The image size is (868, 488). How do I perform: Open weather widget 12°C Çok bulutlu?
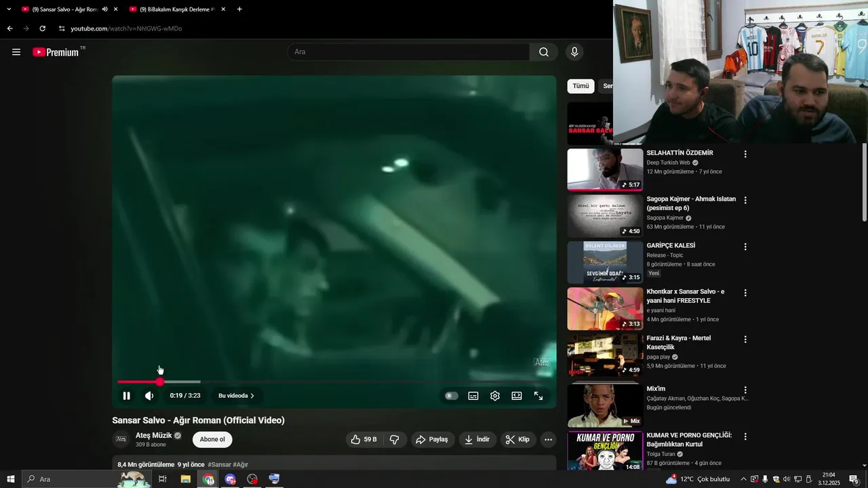point(698,479)
